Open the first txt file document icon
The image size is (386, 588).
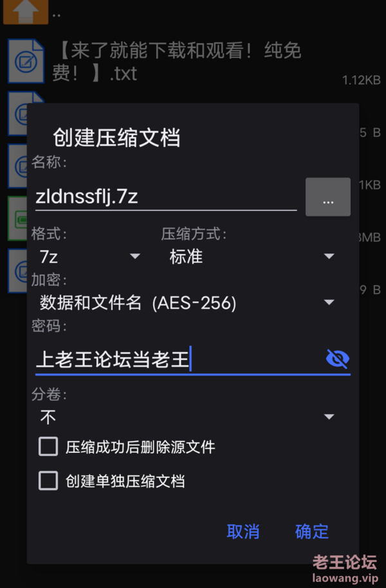click(x=26, y=61)
